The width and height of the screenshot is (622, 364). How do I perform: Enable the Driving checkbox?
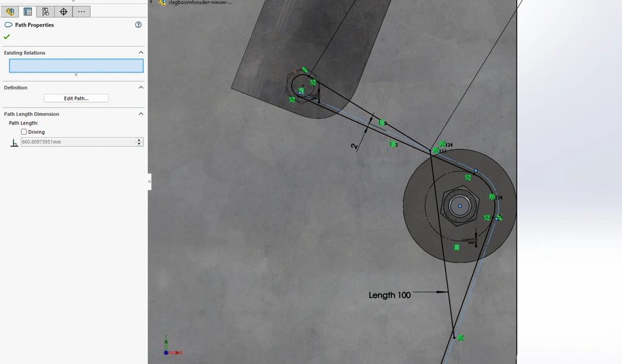24,131
